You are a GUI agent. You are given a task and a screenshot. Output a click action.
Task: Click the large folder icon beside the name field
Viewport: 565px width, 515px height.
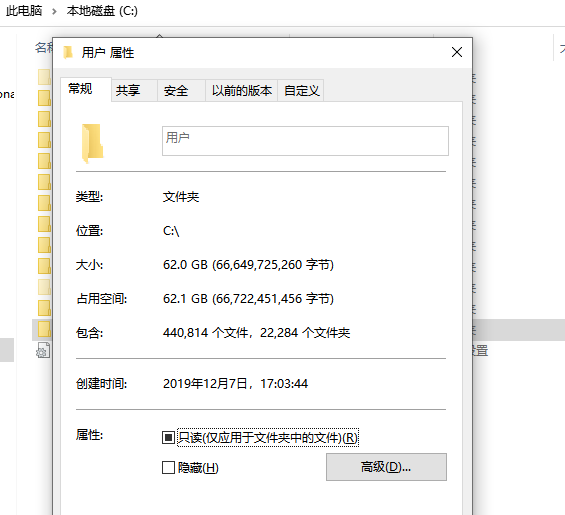(92, 143)
